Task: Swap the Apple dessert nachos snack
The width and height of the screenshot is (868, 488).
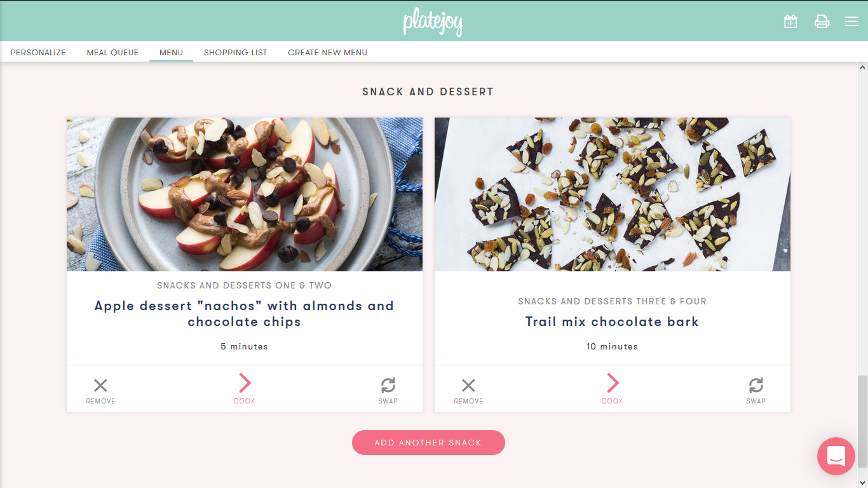Action: point(388,391)
